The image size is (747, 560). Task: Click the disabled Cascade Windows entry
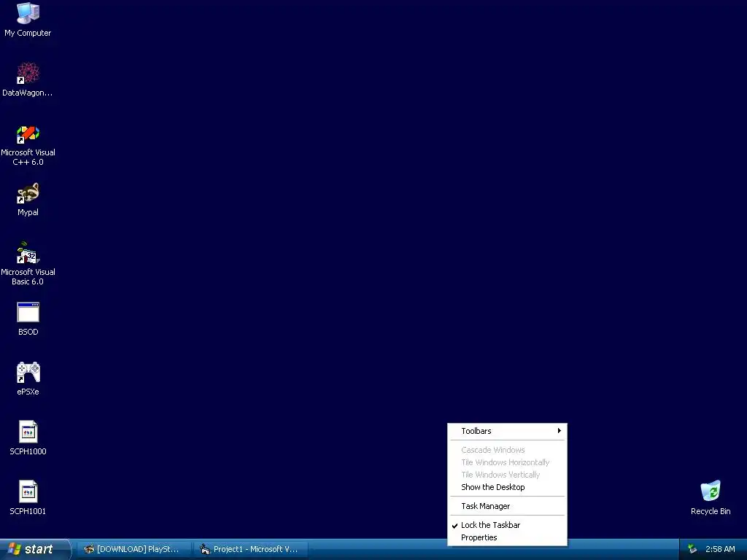click(508, 450)
